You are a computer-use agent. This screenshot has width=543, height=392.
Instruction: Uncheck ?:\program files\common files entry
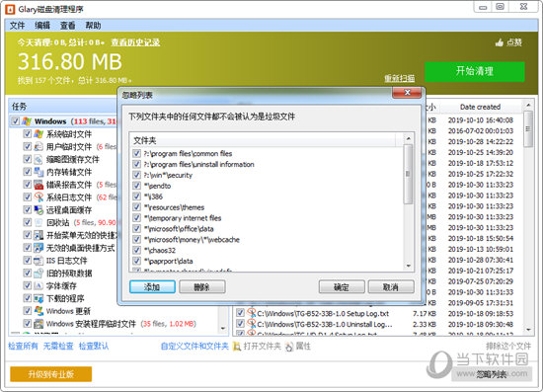click(137, 153)
